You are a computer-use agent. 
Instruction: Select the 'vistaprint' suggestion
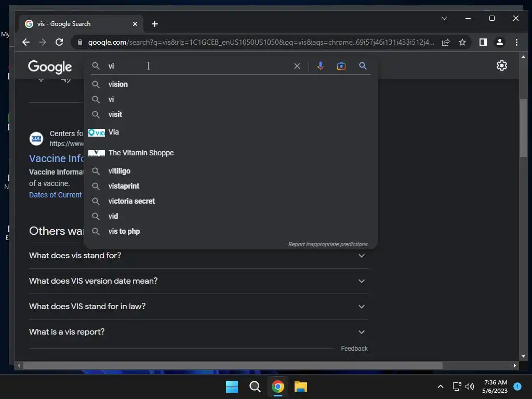click(231, 186)
